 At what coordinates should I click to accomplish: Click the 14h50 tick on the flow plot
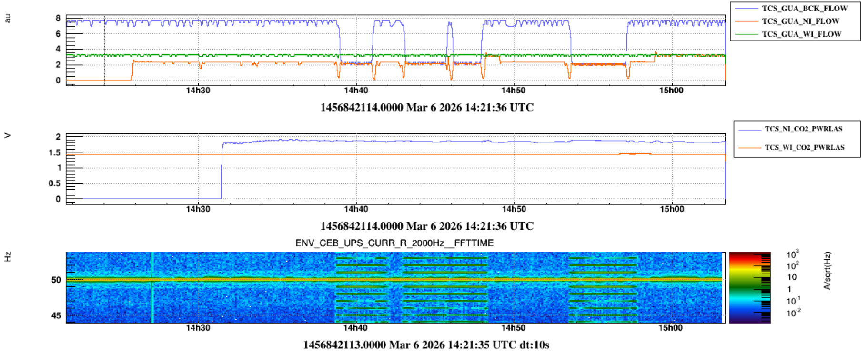514,91
